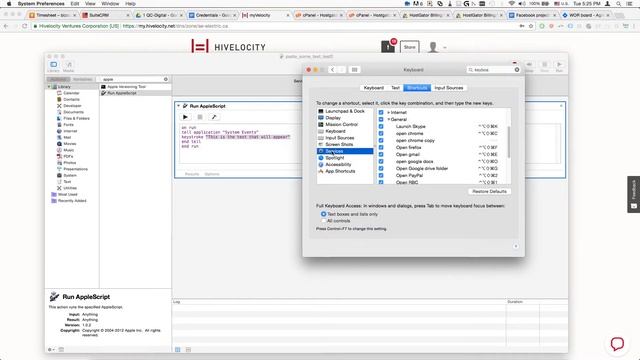Viewport: 640px width, 360px height.
Task: Reload the browser page
Action: (24, 26)
